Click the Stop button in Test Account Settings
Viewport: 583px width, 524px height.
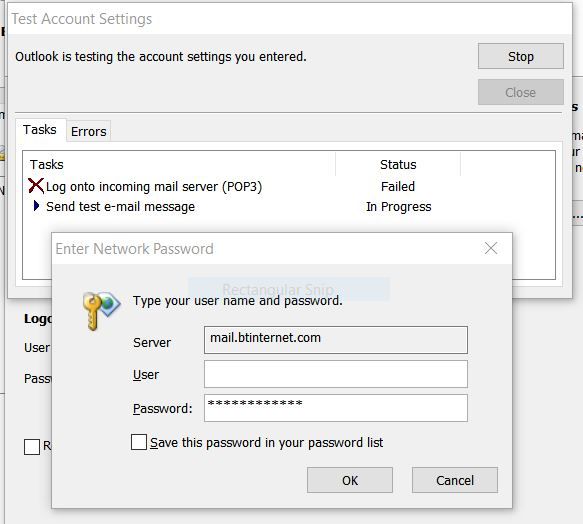pyautogui.click(x=521, y=57)
